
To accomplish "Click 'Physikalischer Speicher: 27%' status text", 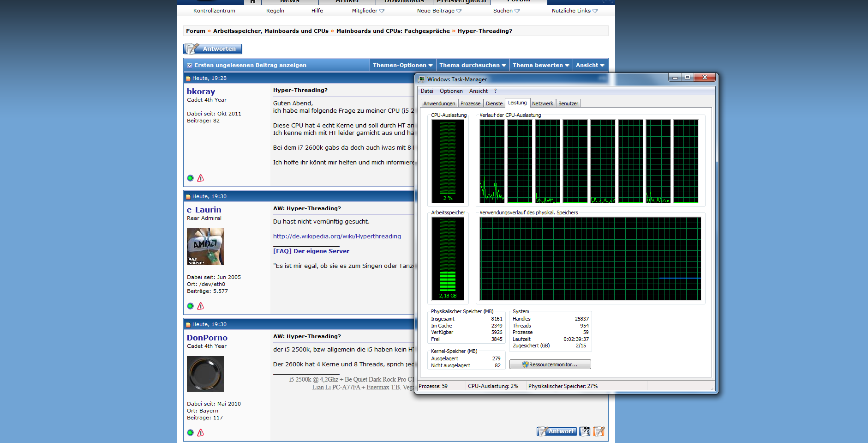I will pos(563,386).
